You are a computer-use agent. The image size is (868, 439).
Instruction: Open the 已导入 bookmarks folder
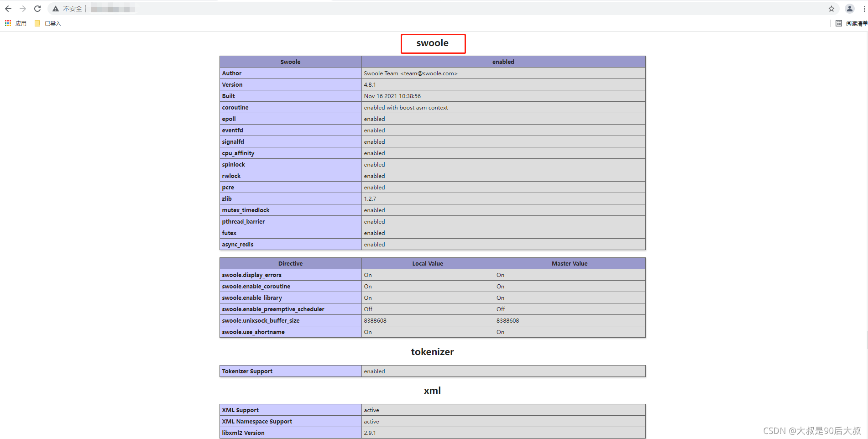[x=48, y=23]
